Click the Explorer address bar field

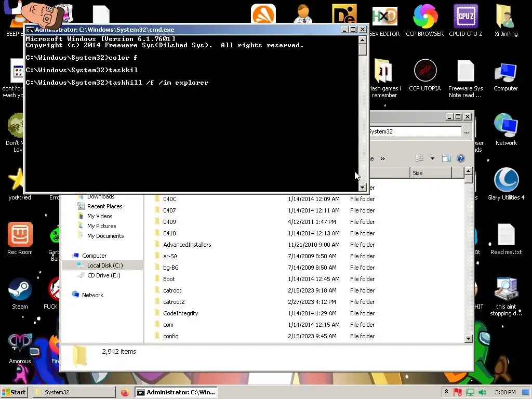(x=415, y=131)
